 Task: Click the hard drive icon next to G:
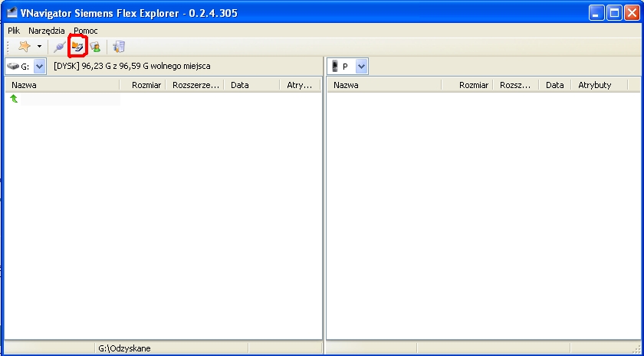coord(13,67)
